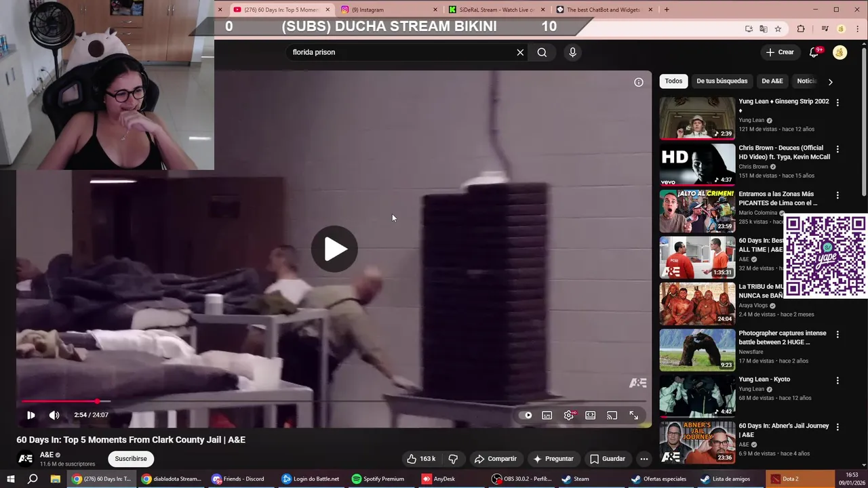Image resolution: width=868 pixels, height=488 pixels.
Task: Dislike the video with thumbs down
Action: pos(454,459)
